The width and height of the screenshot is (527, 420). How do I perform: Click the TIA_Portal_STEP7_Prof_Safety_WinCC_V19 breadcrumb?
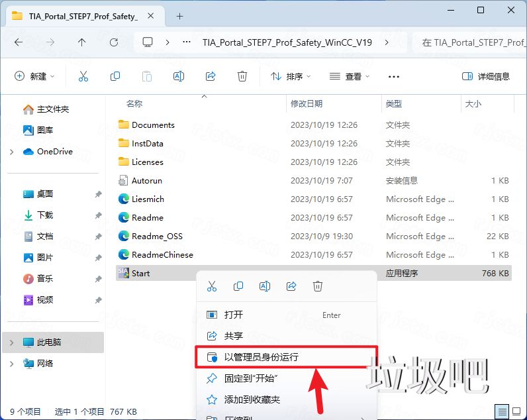pyautogui.click(x=287, y=42)
